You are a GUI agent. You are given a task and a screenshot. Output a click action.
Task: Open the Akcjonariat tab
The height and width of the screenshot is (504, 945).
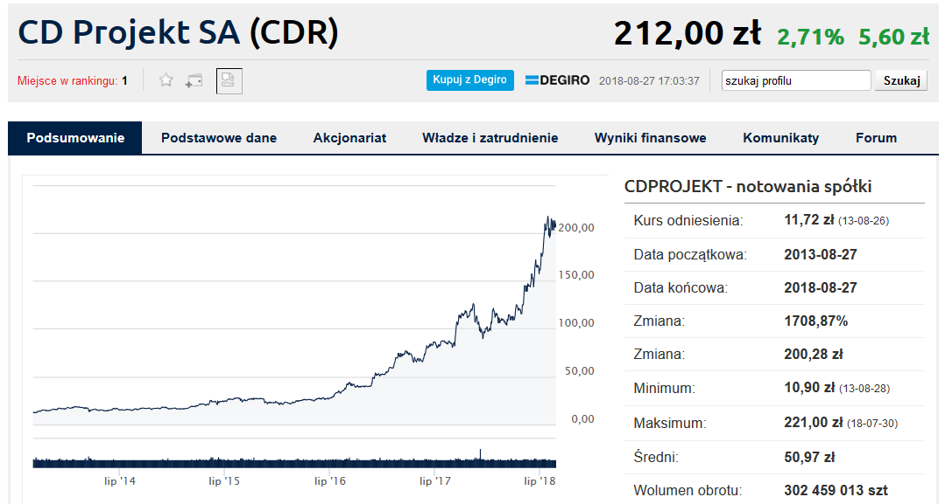349,138
